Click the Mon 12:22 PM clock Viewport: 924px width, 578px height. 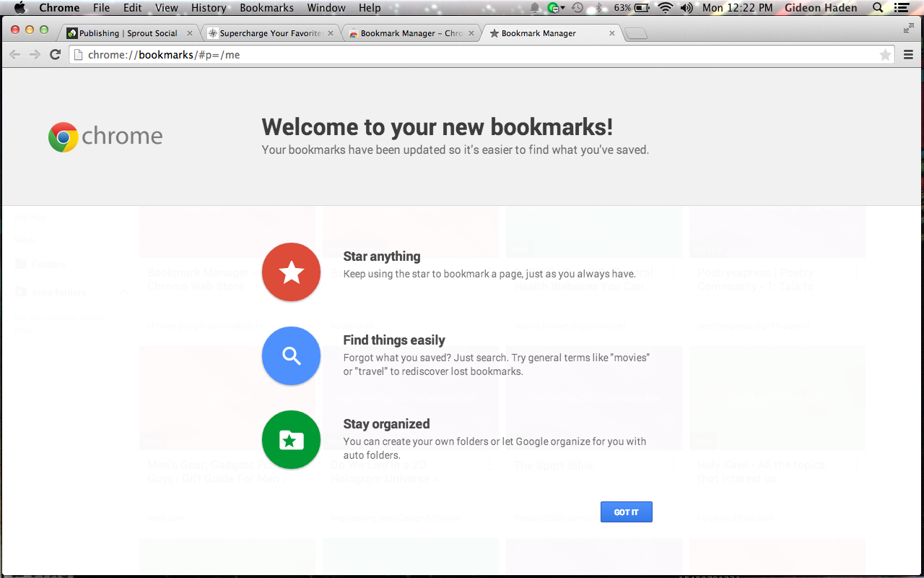[x=738, y=8]
